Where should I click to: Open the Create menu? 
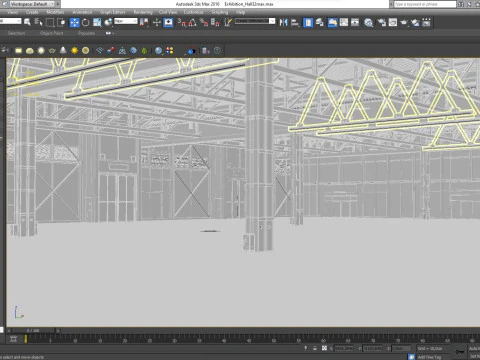click(x=32, y=12)
